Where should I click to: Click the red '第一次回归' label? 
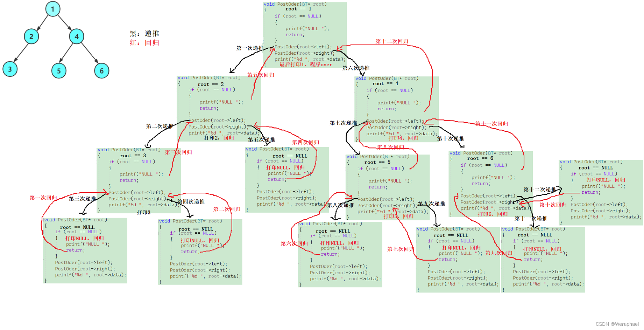(43, 198)
